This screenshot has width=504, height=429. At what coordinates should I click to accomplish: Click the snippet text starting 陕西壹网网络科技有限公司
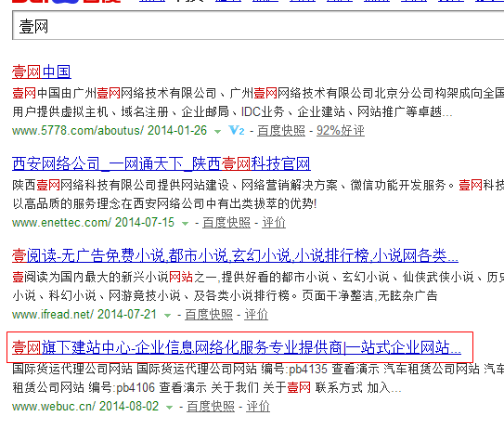(258, 185)
